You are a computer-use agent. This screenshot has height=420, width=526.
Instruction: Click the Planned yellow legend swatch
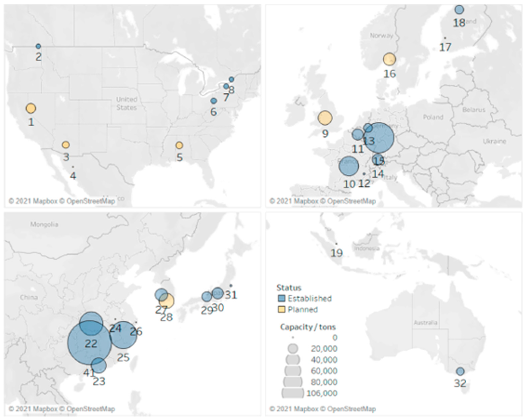pyautogui.click(x=282, y=309)
